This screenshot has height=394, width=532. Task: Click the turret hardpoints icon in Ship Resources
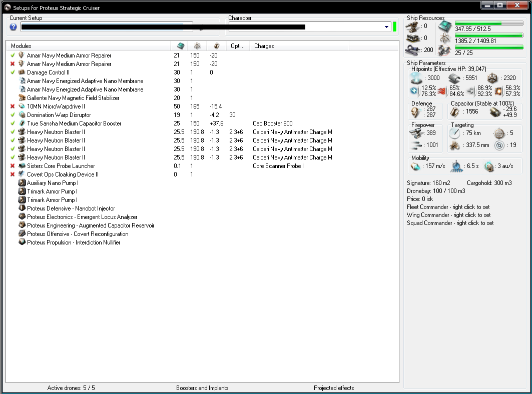pos(413,26)
